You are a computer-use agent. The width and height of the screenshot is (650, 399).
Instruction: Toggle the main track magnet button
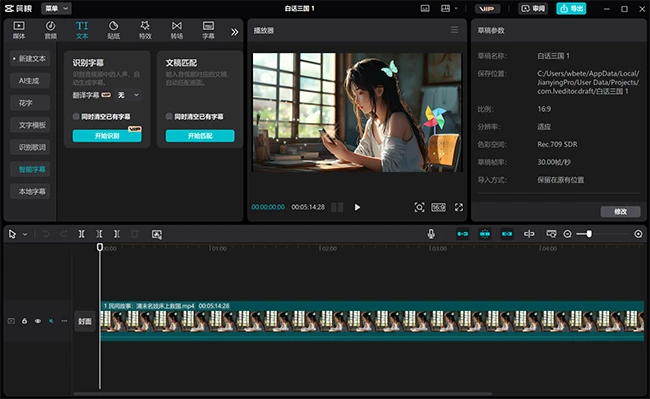click(x=463, y=234)
